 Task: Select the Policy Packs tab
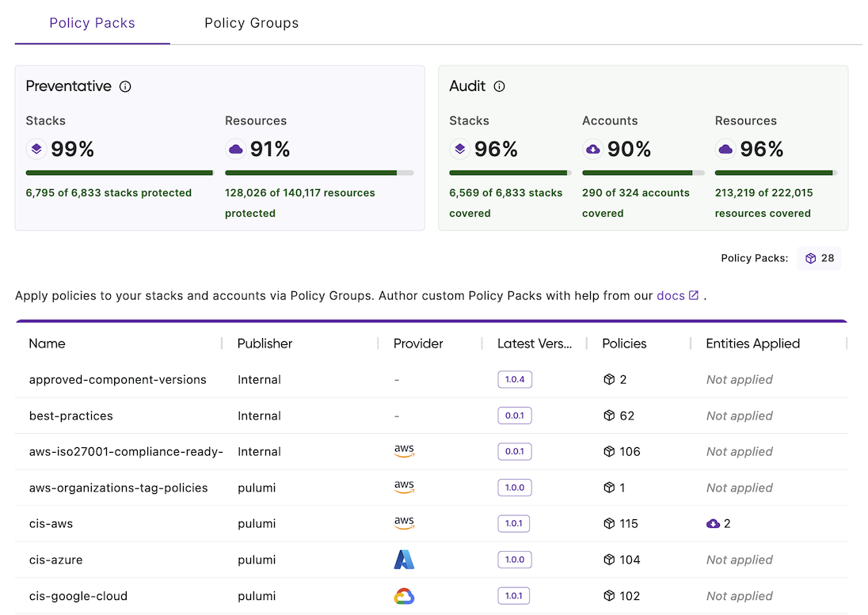pos(92,23)
